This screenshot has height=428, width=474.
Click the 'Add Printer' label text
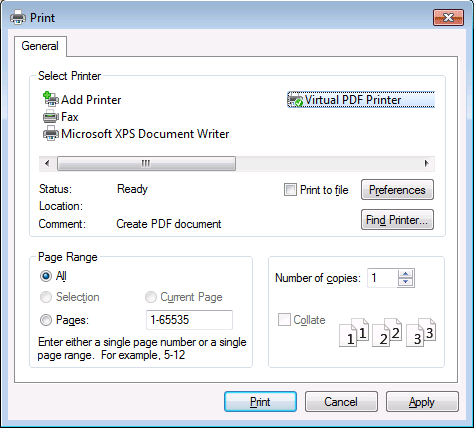click(x=91, y=100)
